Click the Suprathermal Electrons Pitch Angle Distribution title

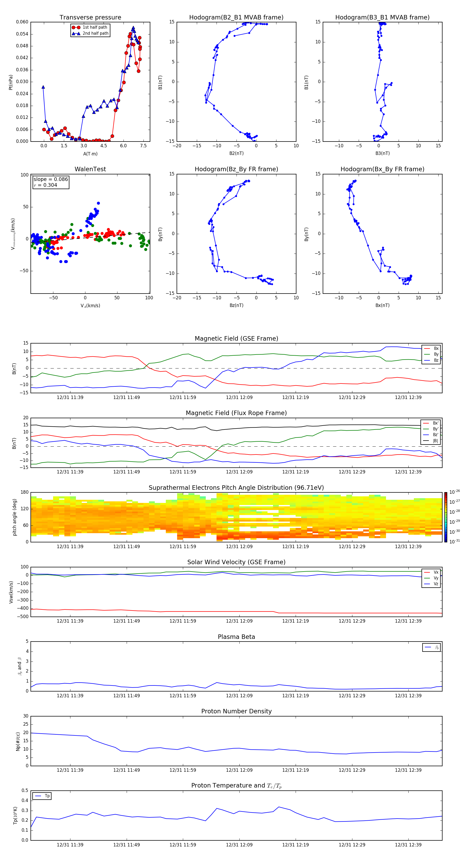coord(236,488)
